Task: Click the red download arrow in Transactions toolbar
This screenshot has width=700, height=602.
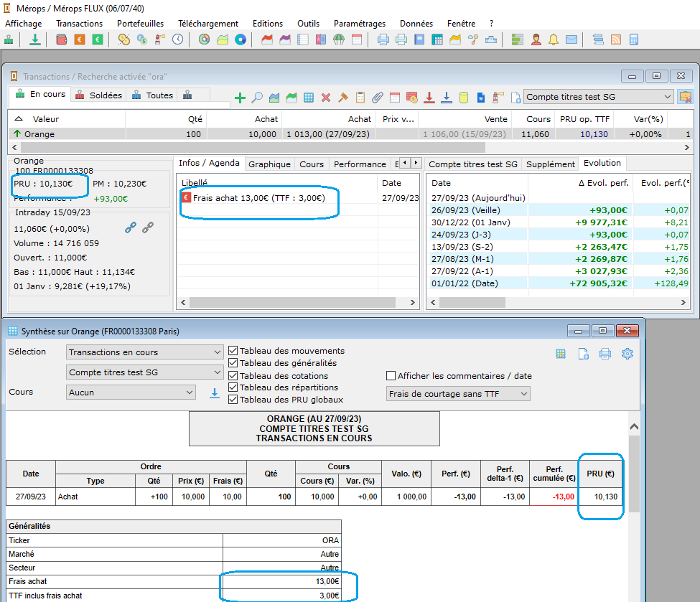Action: point(429,98)
